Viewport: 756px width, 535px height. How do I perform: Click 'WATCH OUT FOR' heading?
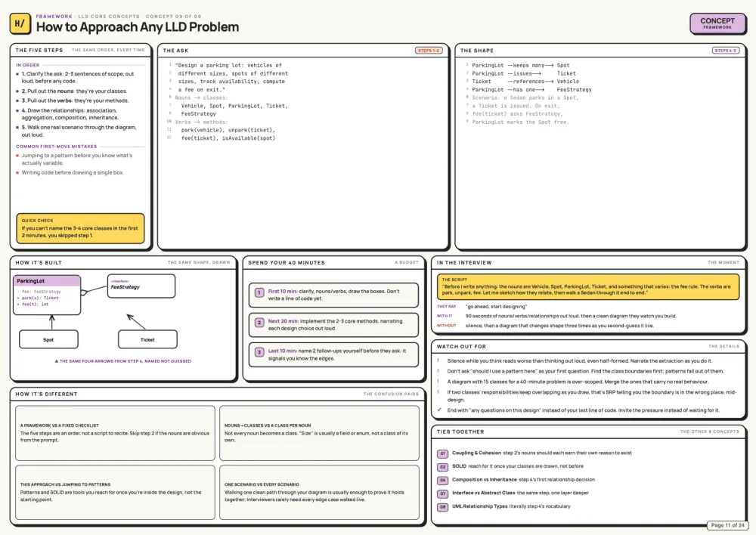coord(461,347)
